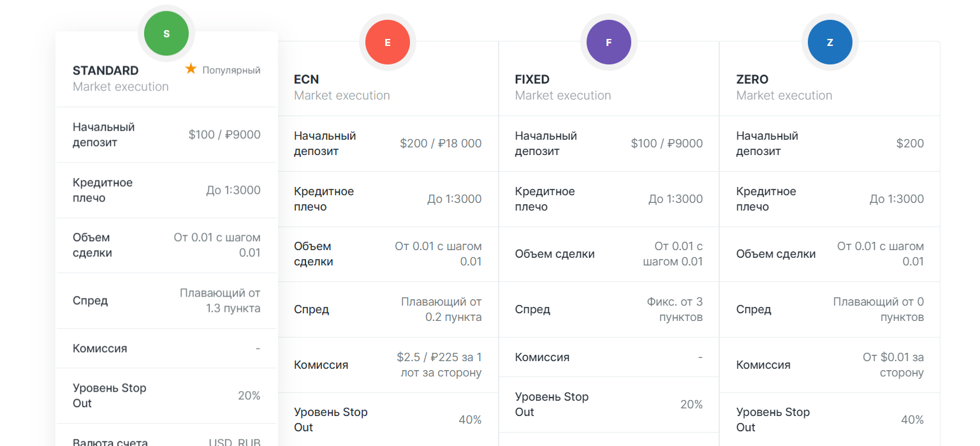This screenshot has width=980, height=446.
Task: Click the Standard Уровень Stop Out row
Action: click(x=166, y=396)
